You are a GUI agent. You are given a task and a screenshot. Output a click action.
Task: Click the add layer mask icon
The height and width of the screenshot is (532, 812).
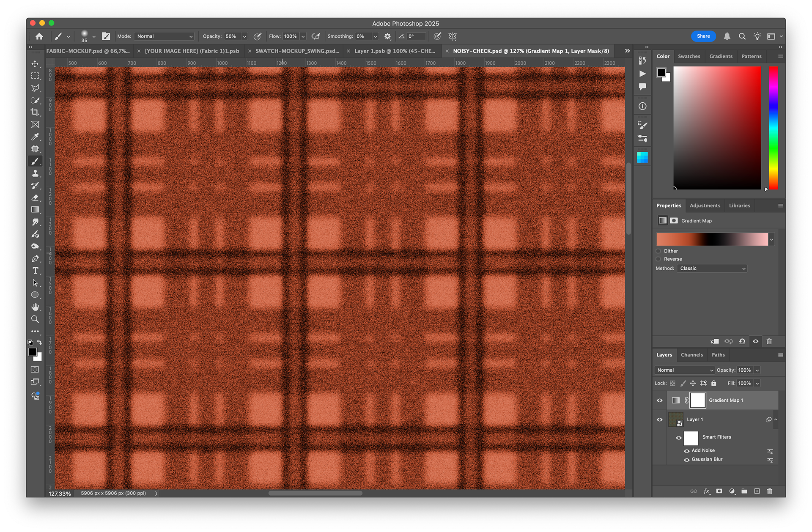pyautogui.click(x=719, y=491)
